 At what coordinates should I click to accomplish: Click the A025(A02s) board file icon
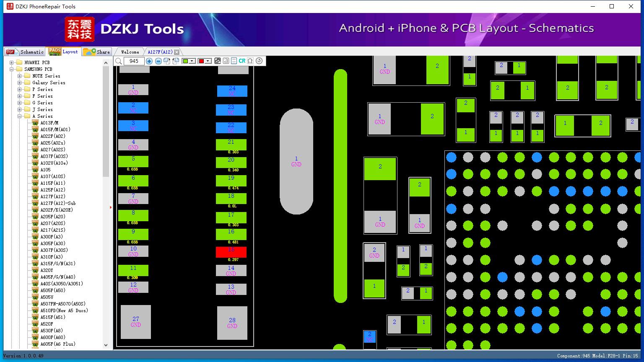click(x=35, y=143)
